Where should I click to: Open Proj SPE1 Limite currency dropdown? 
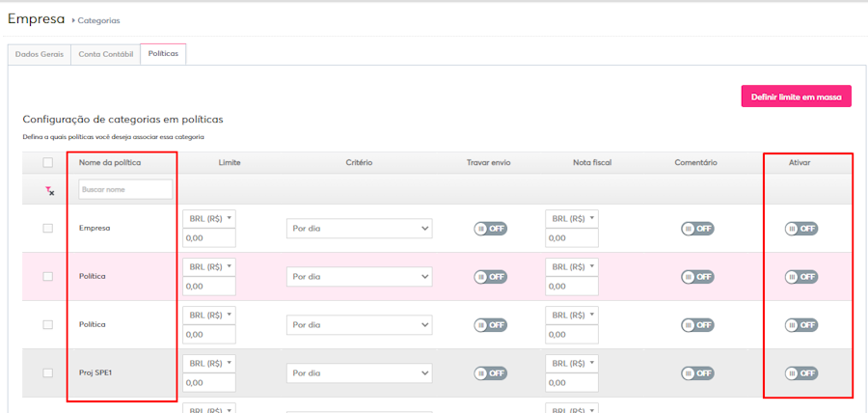pyautogui.click(x=209, y=364)
